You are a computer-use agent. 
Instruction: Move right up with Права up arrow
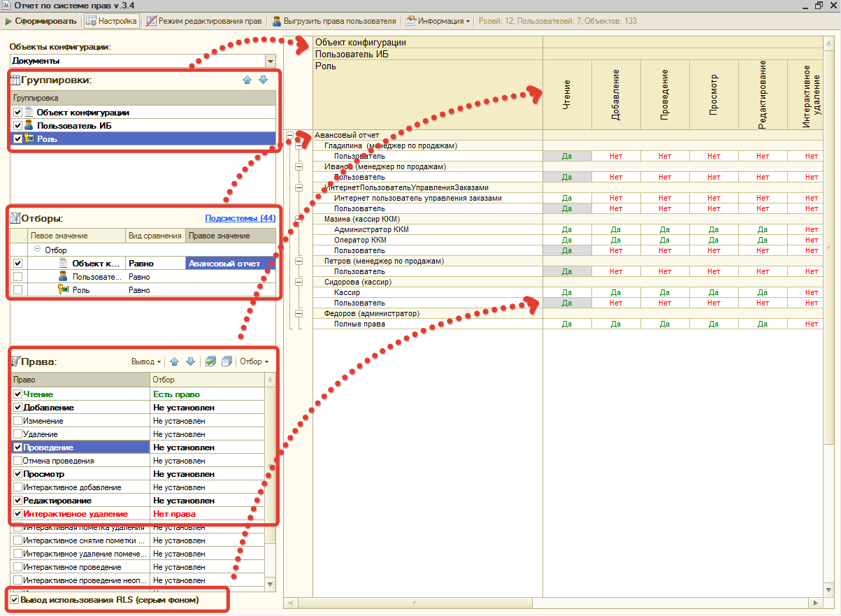174,361
